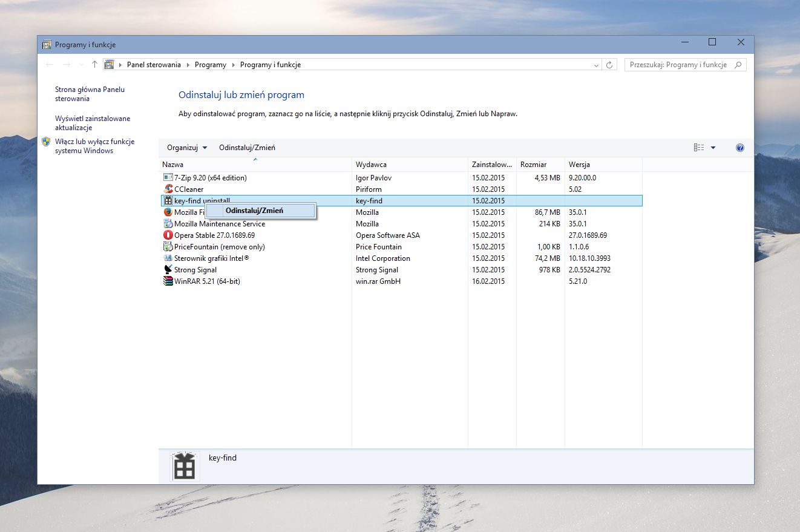Click the 7-Zip program icon

tap(168, 178)
